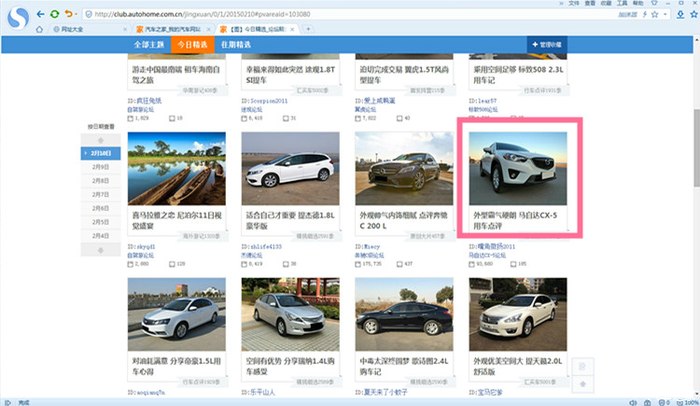Click the floating document icon above the star

tap(583, 367)
